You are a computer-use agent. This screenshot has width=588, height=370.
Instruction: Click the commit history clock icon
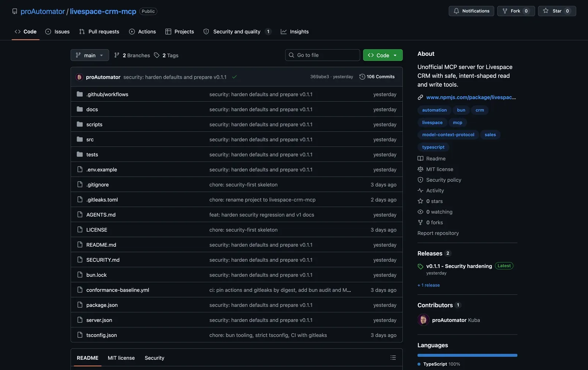[x=362, y=77]
